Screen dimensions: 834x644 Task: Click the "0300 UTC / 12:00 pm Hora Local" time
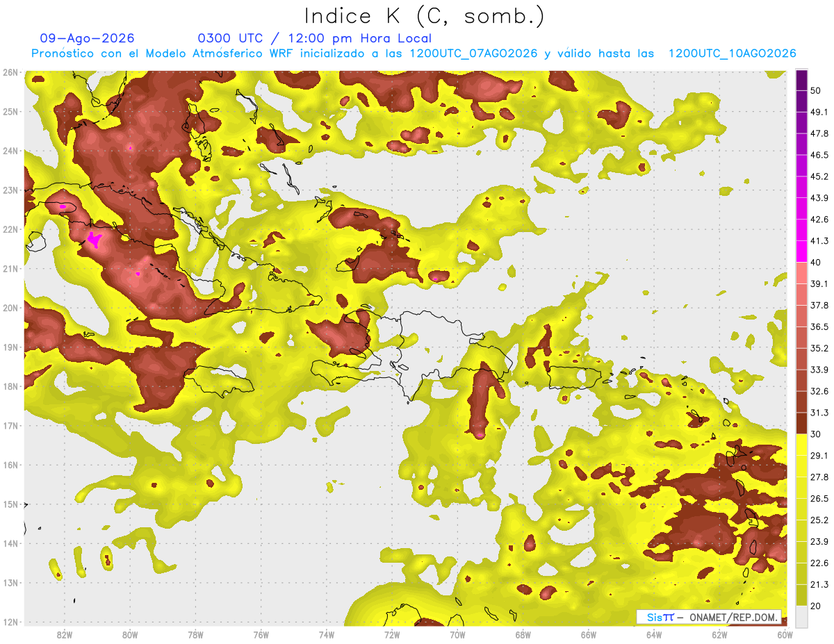point(315,38)
